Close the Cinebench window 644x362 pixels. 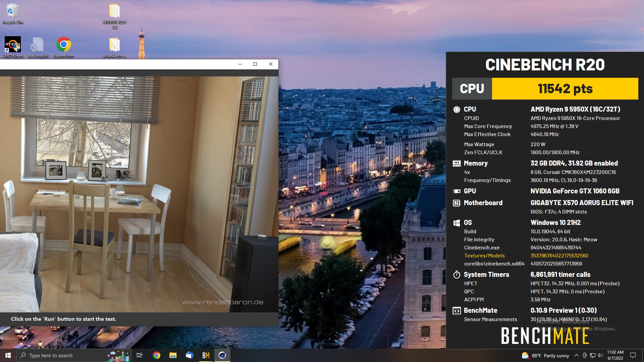pos(271,64)
